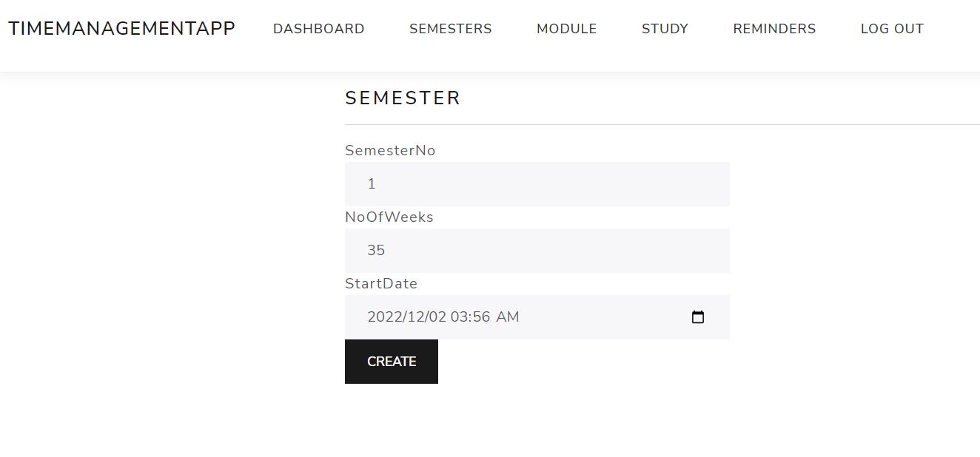
Task: Click the AM portion of the StartDate value
Action: point(509,316)
